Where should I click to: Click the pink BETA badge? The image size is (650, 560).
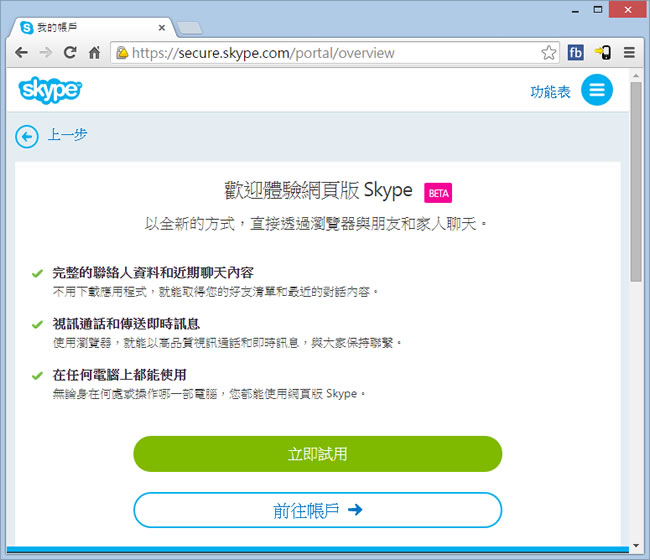coord(438,193)
